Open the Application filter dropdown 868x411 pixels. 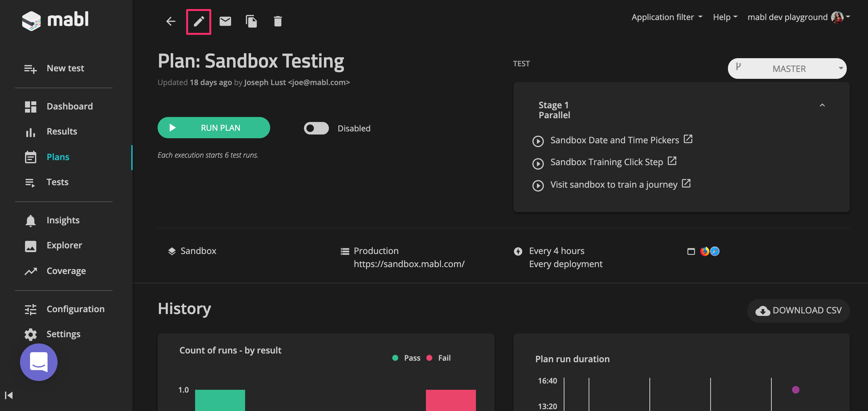pos(667,17)
